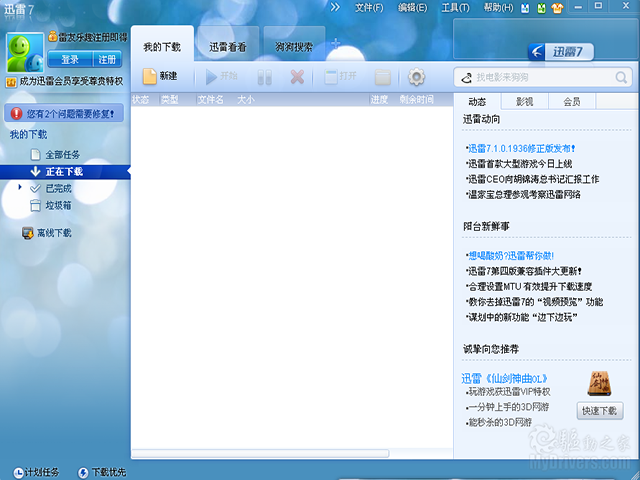This screenshot has width=640, height=480.
Task: Click the 登录 login button
Action: click(70, 59)
